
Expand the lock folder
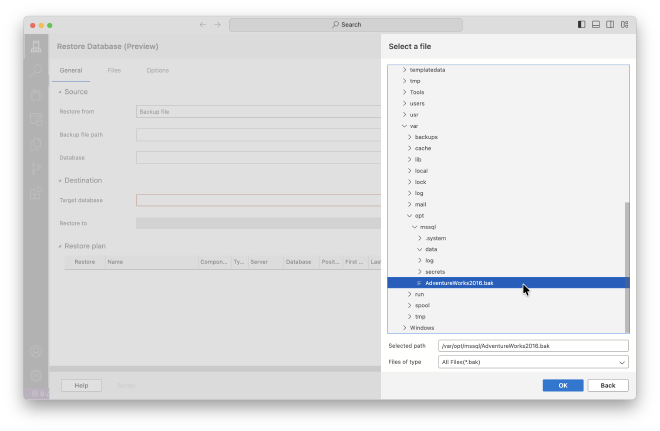409,182
